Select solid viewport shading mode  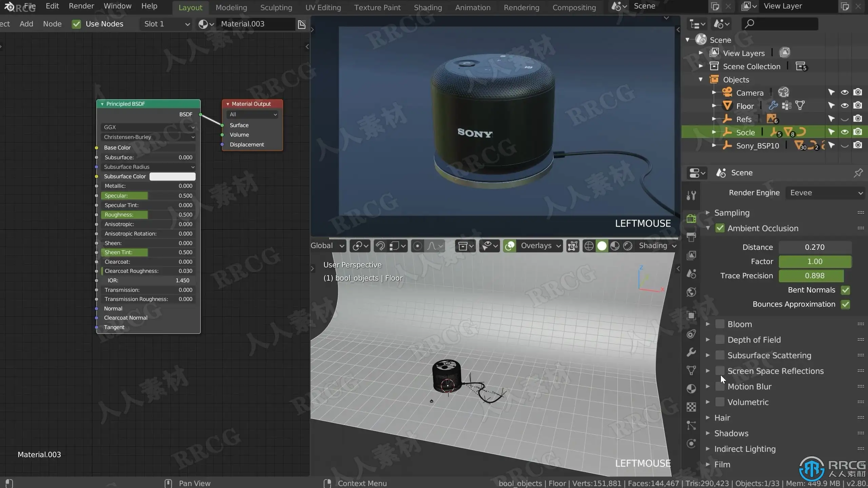(602, 246)
